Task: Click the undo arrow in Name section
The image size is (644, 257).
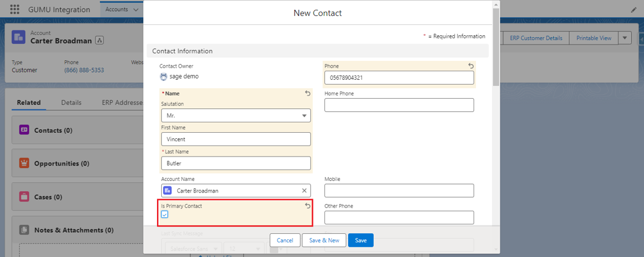Action: (x=307, y=93)
